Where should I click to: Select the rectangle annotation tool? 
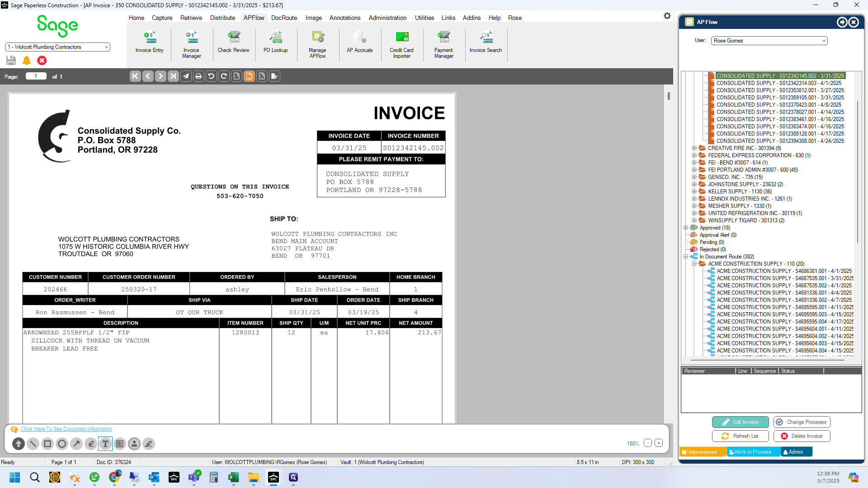tap(47, 444)
